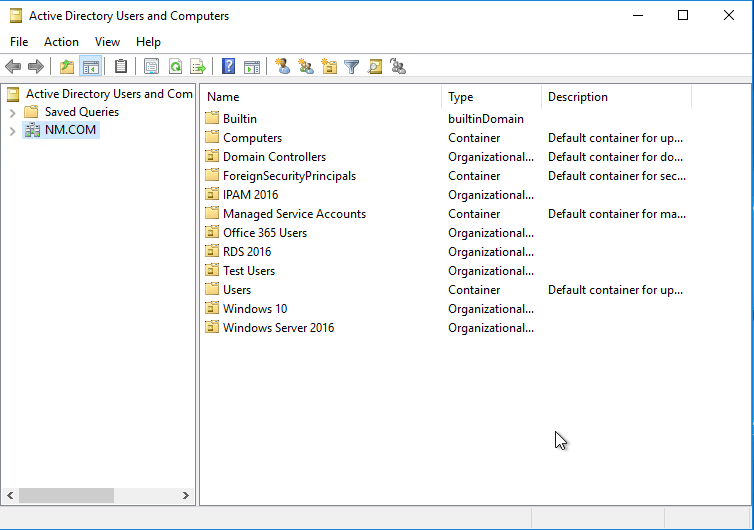Screen dimensions: 754x530
Task: Click the Computers container folder icon
Action: tap(212, 138)
